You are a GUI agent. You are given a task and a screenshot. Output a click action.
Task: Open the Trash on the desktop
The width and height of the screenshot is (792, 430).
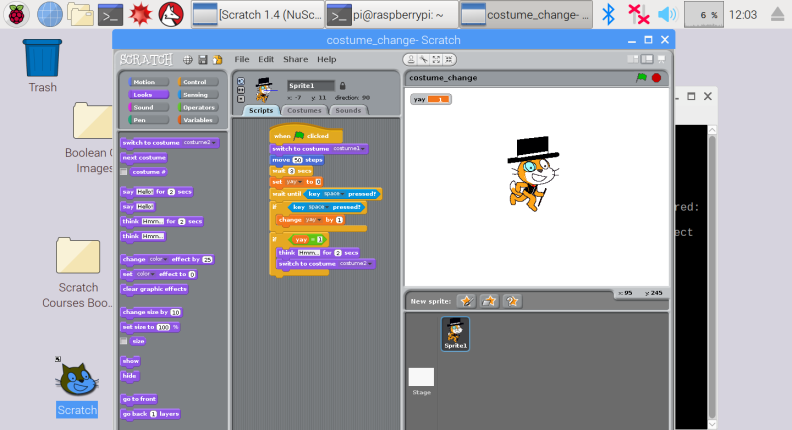coord(42,66)
